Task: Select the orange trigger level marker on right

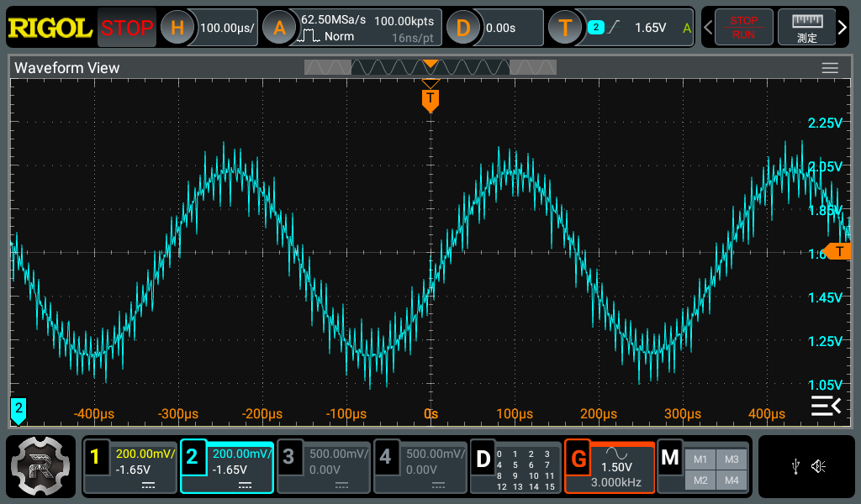Action: coord(837,251)
